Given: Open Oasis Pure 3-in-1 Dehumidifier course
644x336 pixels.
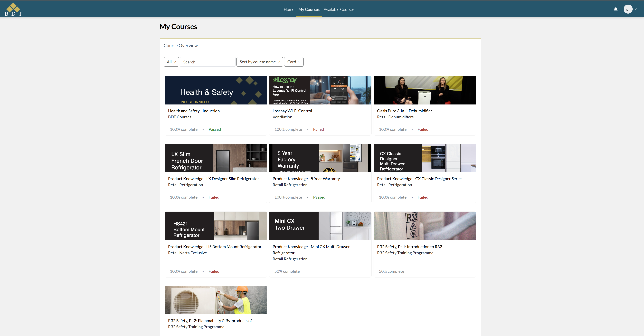Looking at the screenshot, I should coord(404,111).
